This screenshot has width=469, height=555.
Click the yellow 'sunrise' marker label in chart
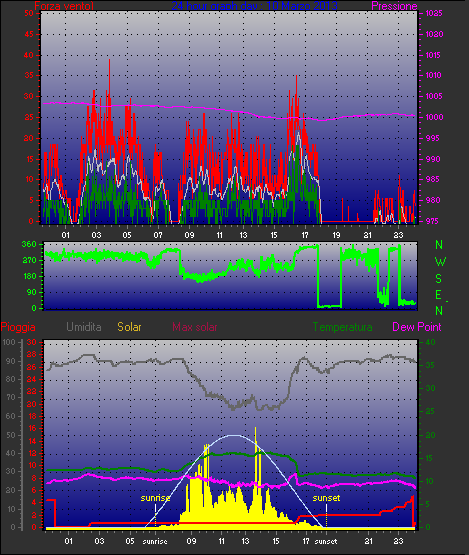(155, 498)
